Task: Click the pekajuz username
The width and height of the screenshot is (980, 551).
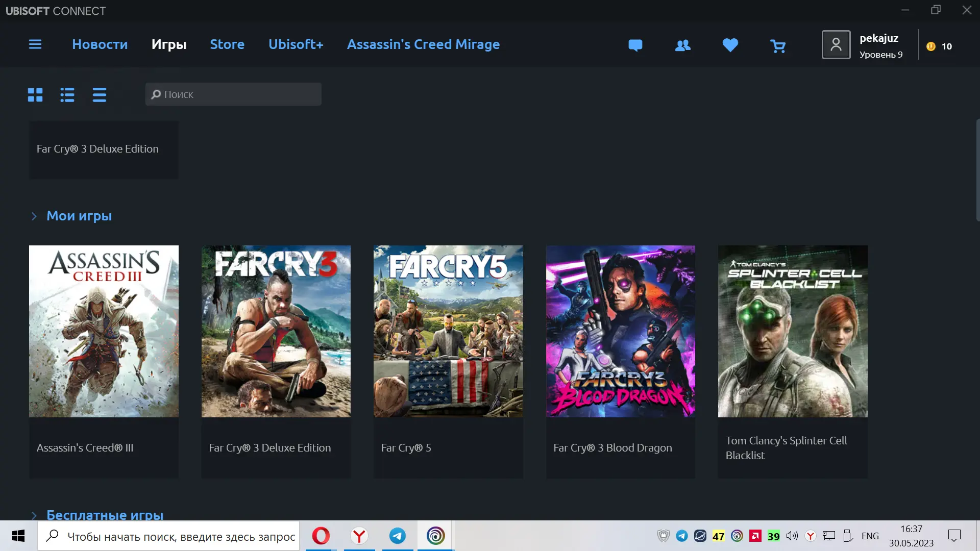Action: click(879, 38)
